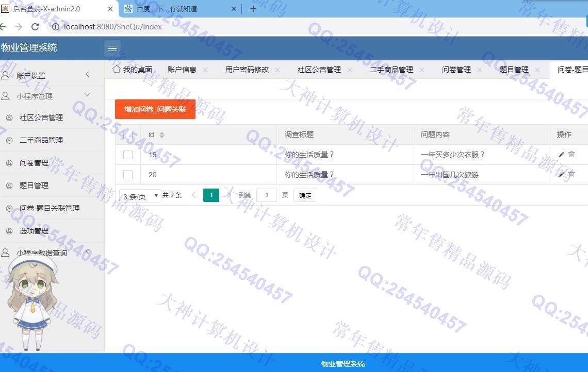Open 问卷管理 in sidebar
Screen dimensions: 588x372
coord(34,163)
